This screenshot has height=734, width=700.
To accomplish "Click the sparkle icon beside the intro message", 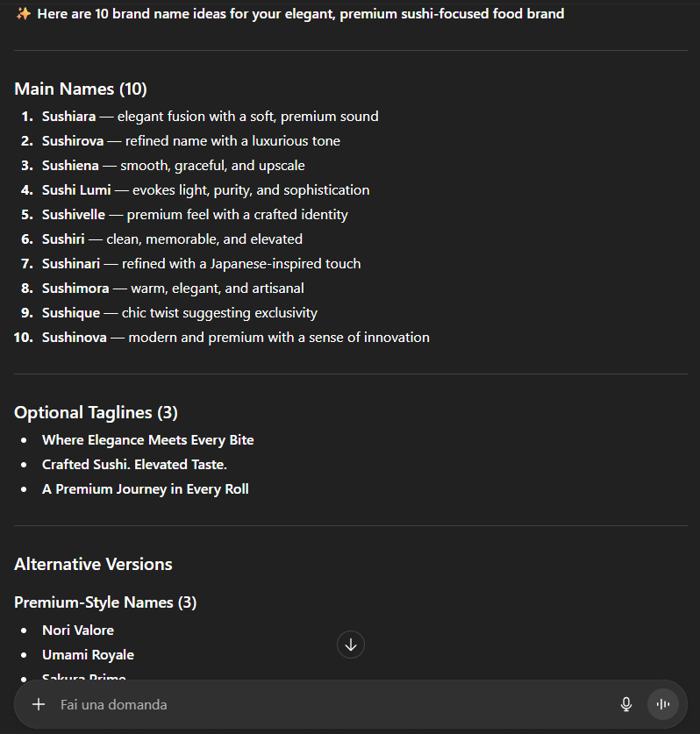I will point(23,13).
